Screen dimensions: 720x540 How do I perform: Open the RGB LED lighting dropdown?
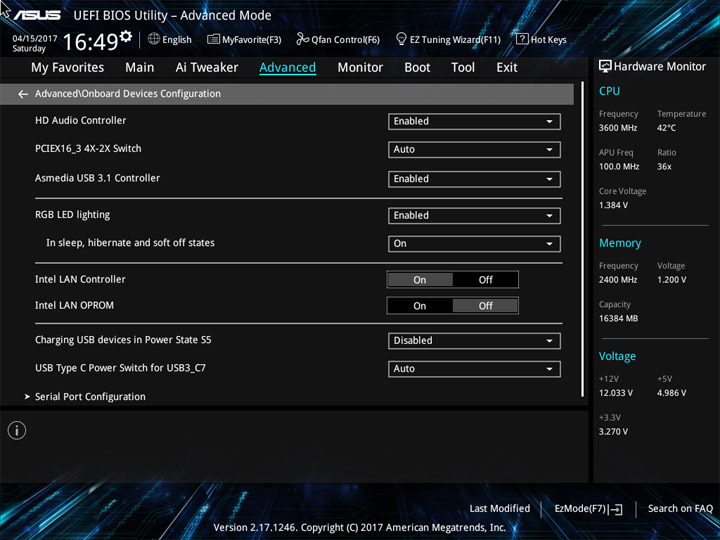(x=474, y=216)
